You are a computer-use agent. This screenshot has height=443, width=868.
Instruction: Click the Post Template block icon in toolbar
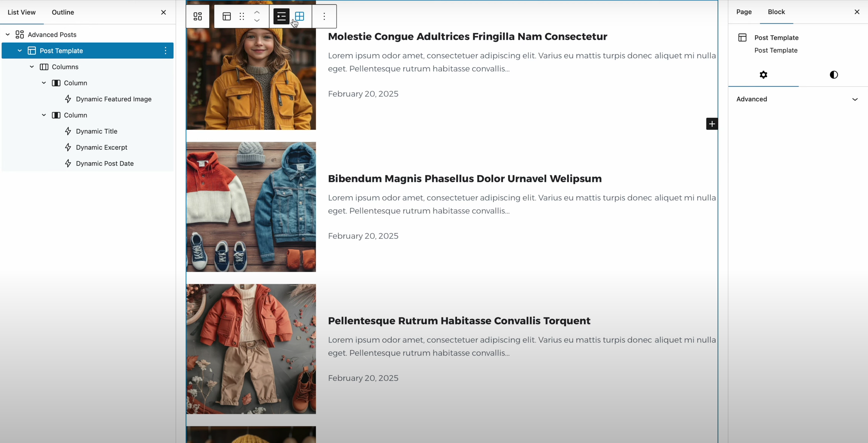tap(227, 16)
